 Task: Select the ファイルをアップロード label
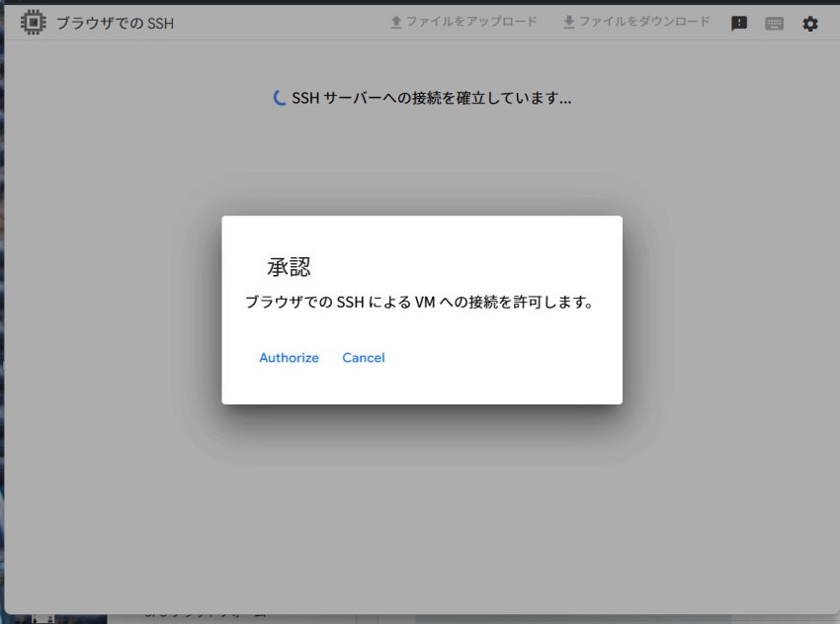pyautogui.click(x=470, y=23)
